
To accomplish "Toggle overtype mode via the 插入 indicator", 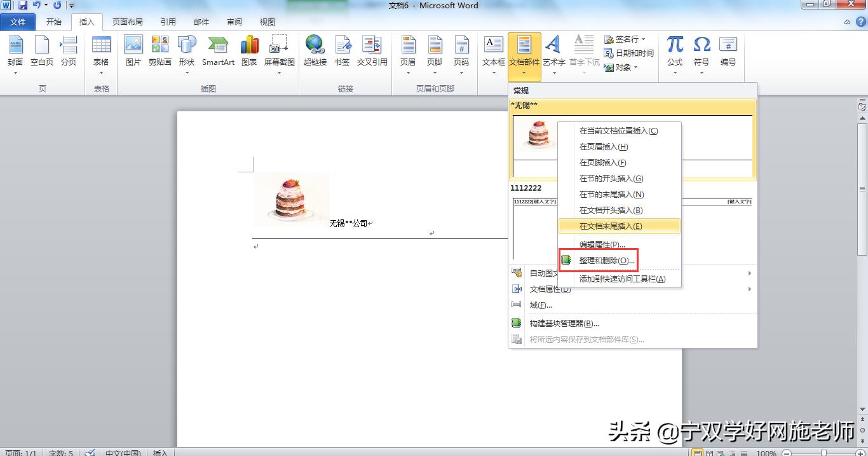I will (159, 453).
